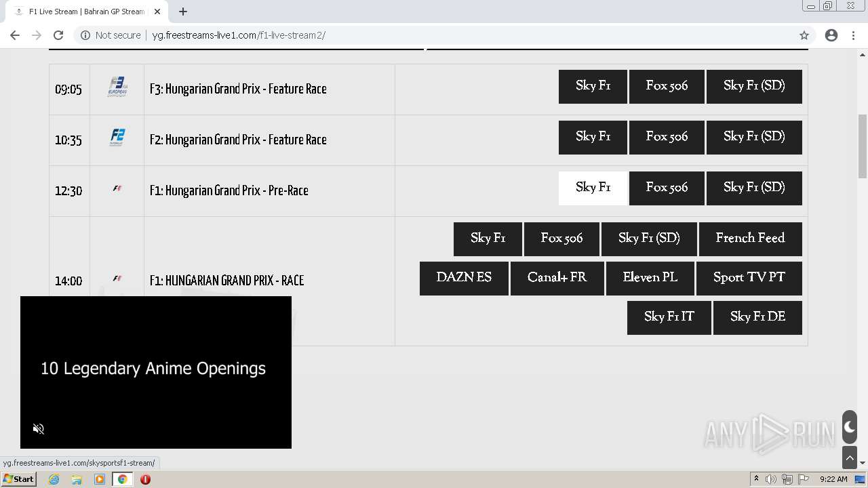Click the 09:05 time cell

coord(68,89)
